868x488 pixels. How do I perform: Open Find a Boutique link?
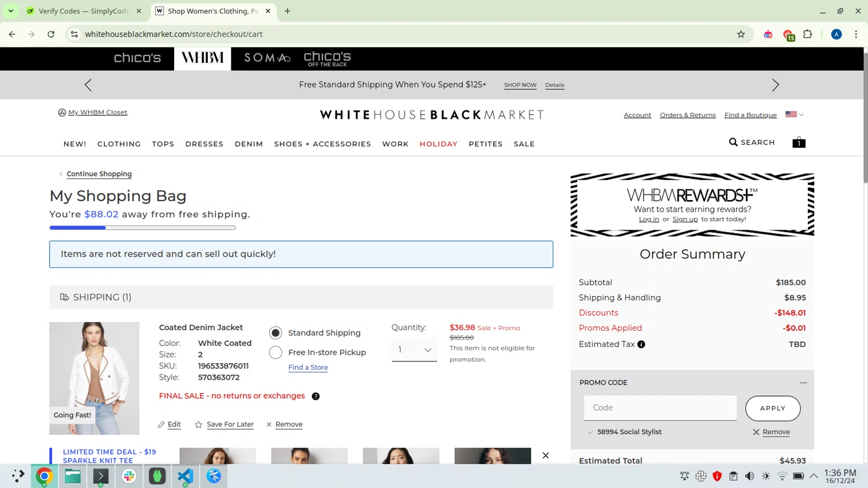[x=751, y=115]
